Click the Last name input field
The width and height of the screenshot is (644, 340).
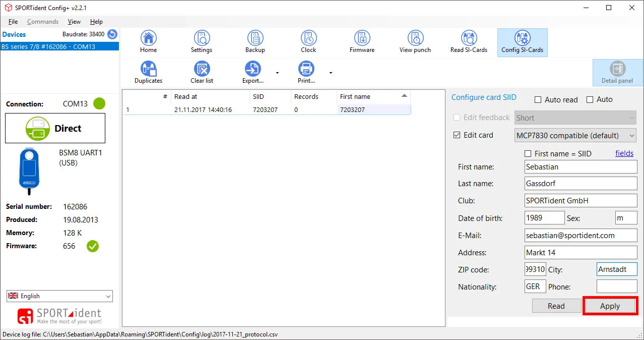click(581, 184)
